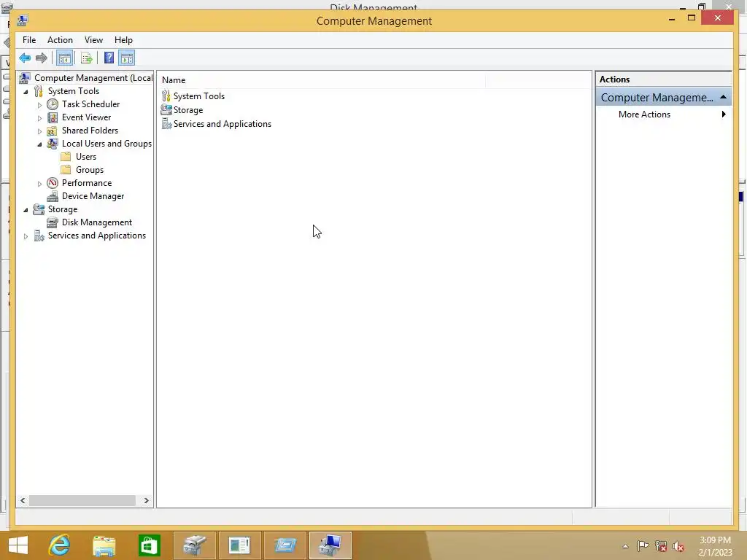Image resolution: width=747 pixels, height=560 pixels.
Task: Expand the Shared Folders node
Action: coord(39,131)
